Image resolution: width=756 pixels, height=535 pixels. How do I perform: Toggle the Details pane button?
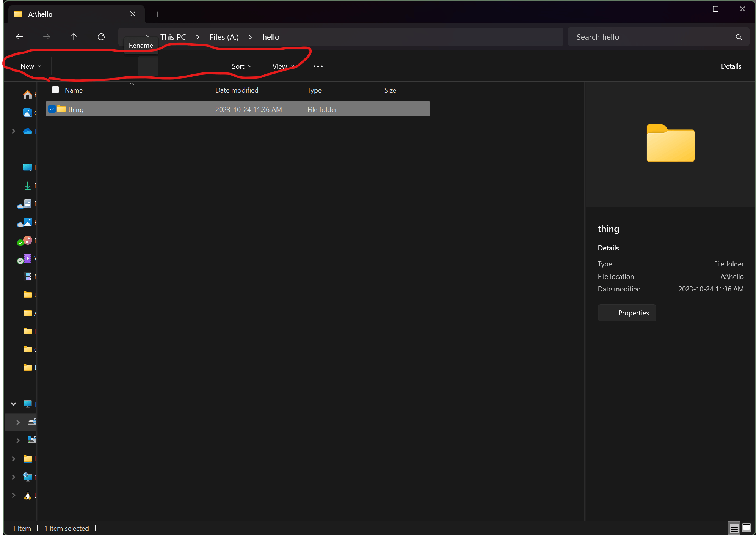point(731,66)
